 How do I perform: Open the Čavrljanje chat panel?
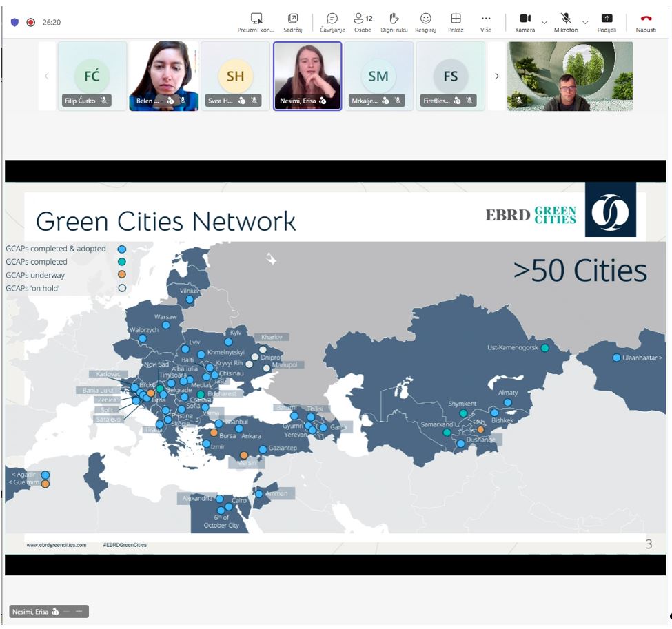point(332,22)
